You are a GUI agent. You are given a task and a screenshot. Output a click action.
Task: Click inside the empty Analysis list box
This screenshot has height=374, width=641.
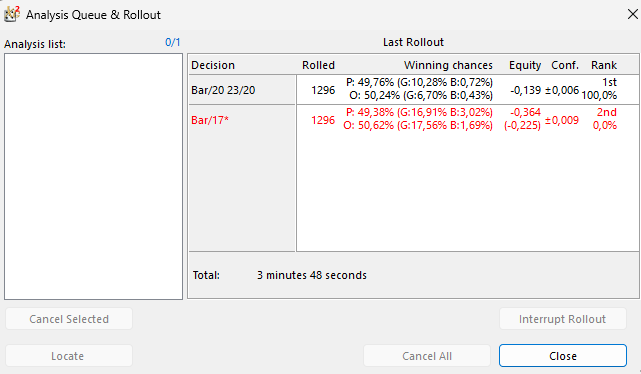coord(93,176)
